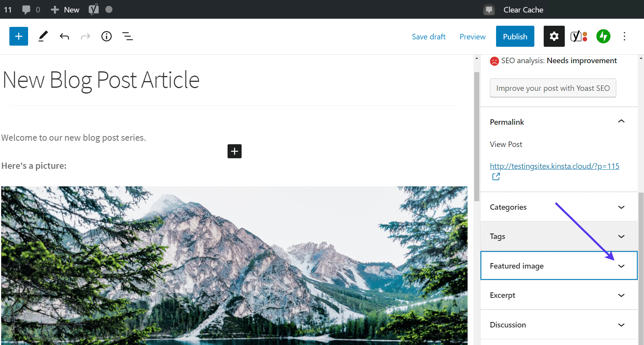Collapse the Permalink panel

pyautogui.click(x=621, y=122)
